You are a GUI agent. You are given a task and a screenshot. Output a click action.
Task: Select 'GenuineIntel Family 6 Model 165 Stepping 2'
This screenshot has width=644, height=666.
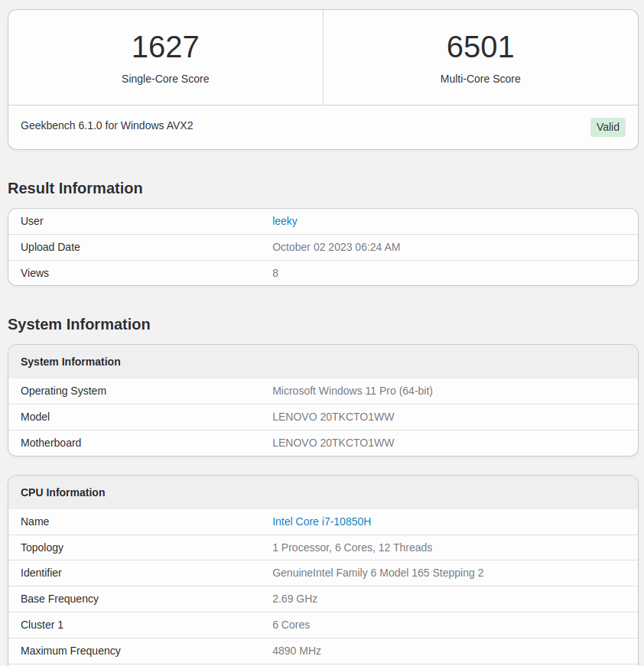[378, 573]
